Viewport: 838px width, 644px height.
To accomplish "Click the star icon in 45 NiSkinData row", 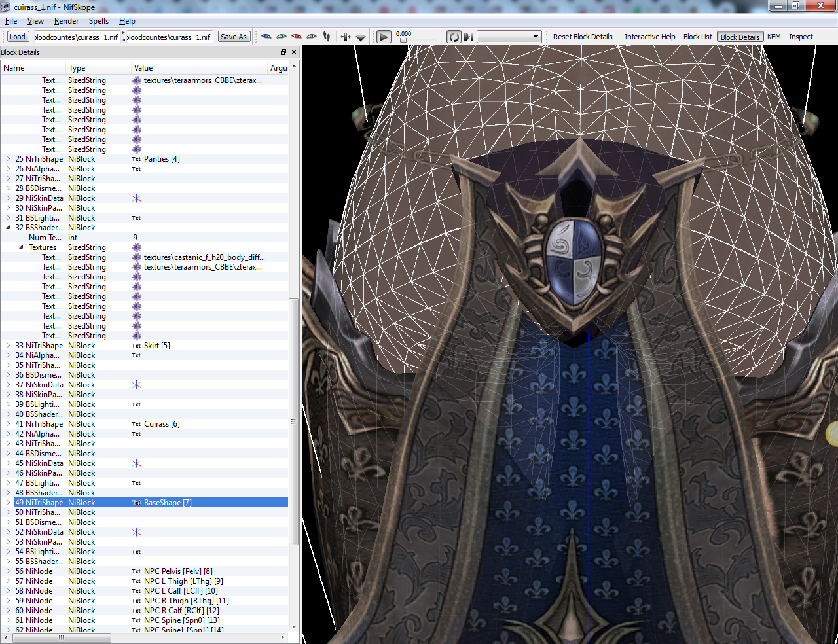I will 136,463.
